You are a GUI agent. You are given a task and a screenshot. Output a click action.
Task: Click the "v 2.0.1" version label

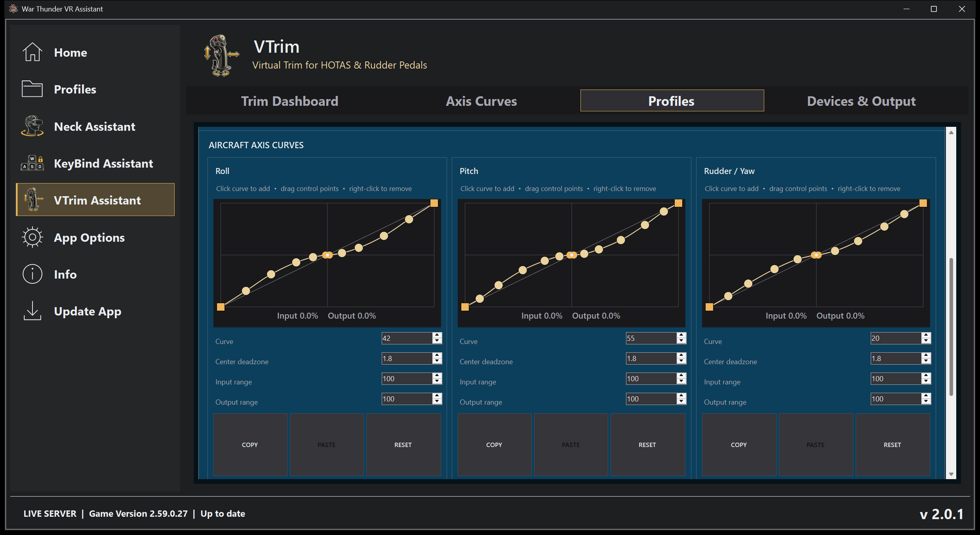(942, 514)
